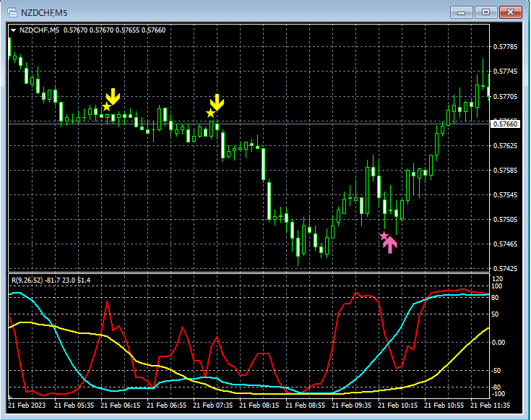Close the NZDCHF,M5 chart window
This screenshot has height=420, width=531.
pos(510,12)
